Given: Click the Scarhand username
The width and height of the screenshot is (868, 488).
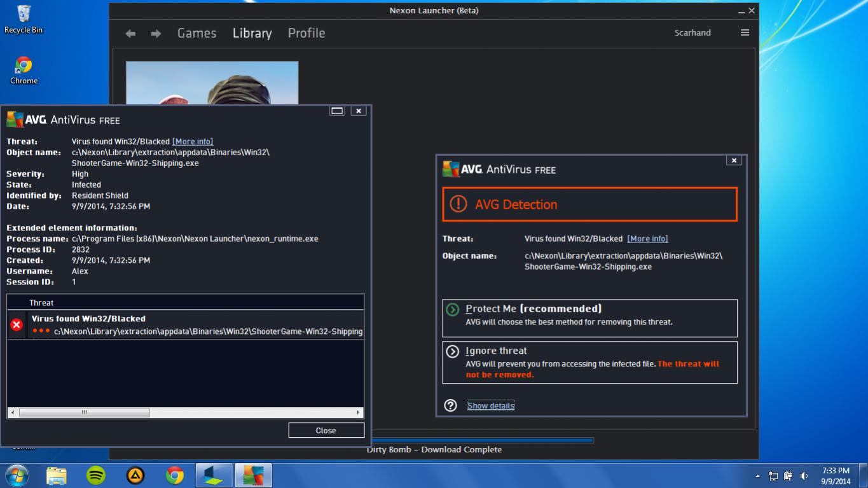Looking at the screenshot, I should [x=692, y=32].
